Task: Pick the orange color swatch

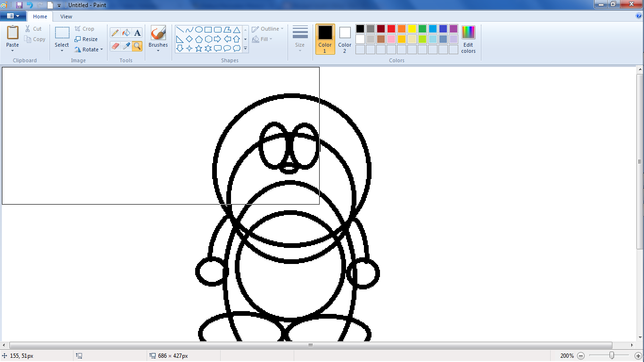Action: (402, 29)
